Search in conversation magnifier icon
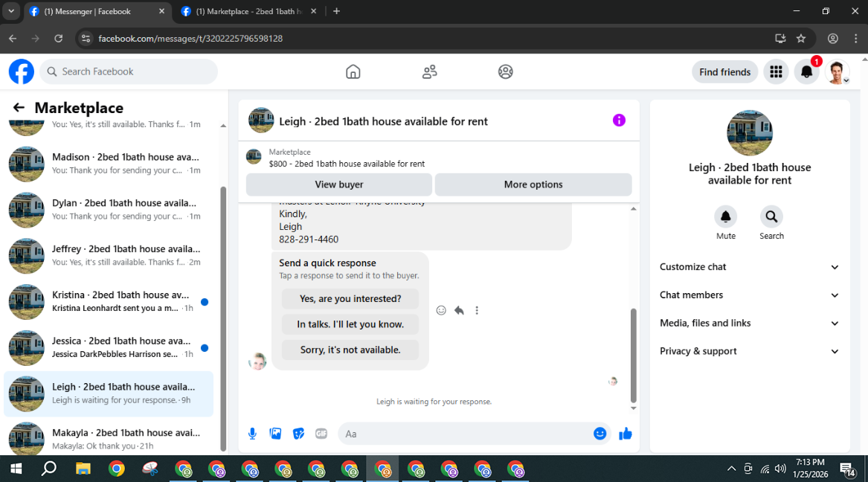The image size is (868, 482). [771, 216]
